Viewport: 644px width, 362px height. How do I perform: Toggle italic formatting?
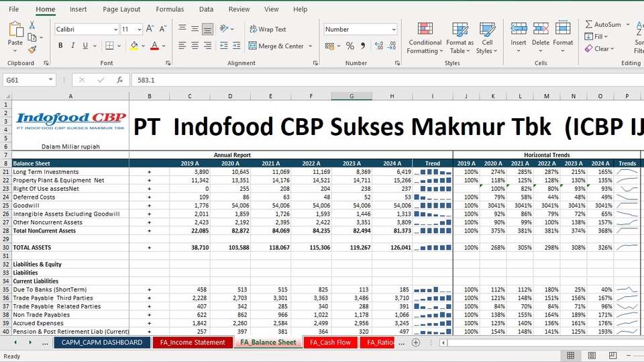point(72,46)
